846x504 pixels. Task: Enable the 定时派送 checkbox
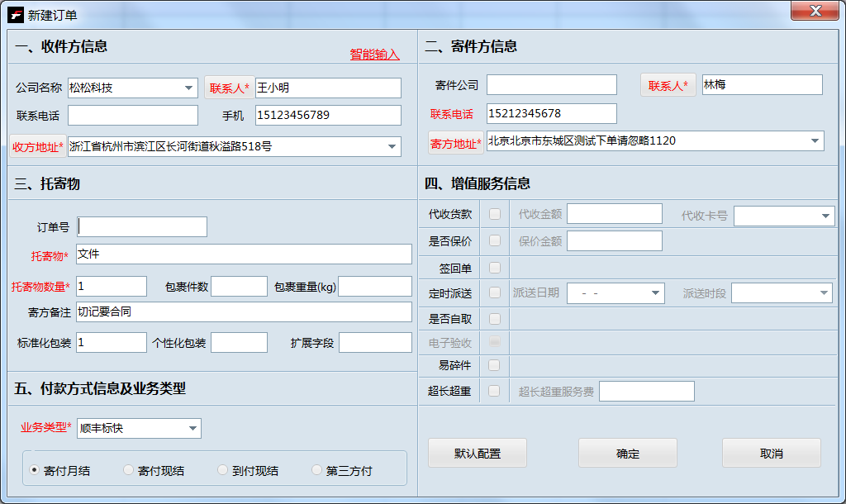click(492, 292)
